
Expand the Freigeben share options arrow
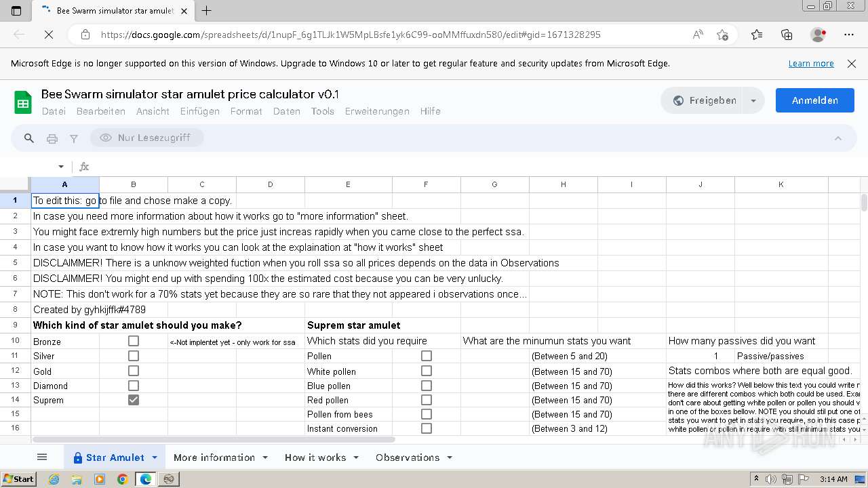pyautogui.click(x=753, y=100)
